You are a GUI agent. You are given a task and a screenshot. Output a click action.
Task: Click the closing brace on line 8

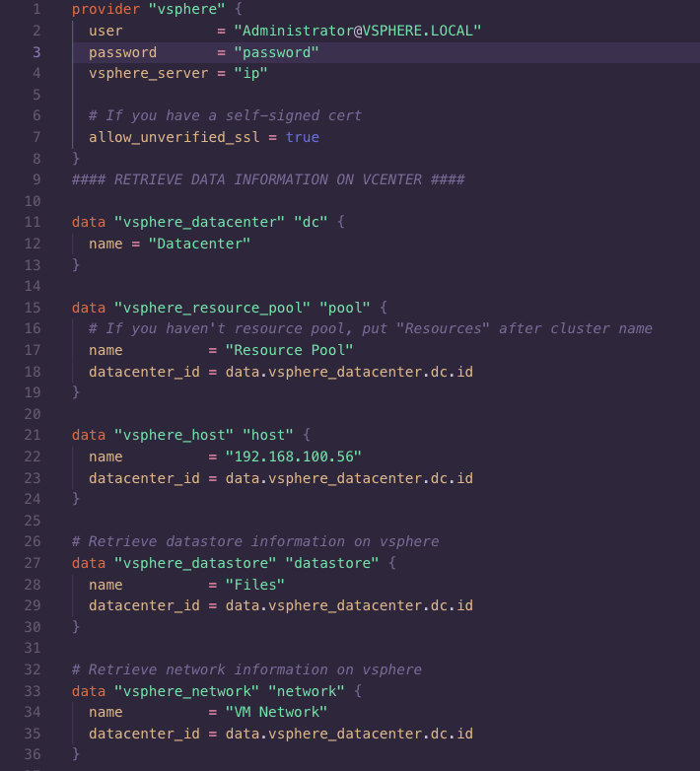tap(76, 159)
